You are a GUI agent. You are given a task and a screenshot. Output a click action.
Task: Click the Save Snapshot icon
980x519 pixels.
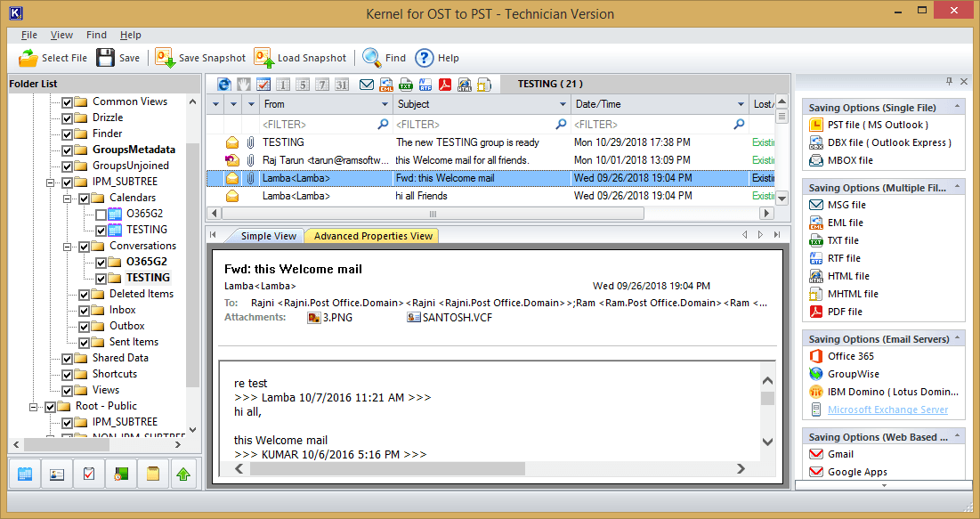[x=165, y=58]
